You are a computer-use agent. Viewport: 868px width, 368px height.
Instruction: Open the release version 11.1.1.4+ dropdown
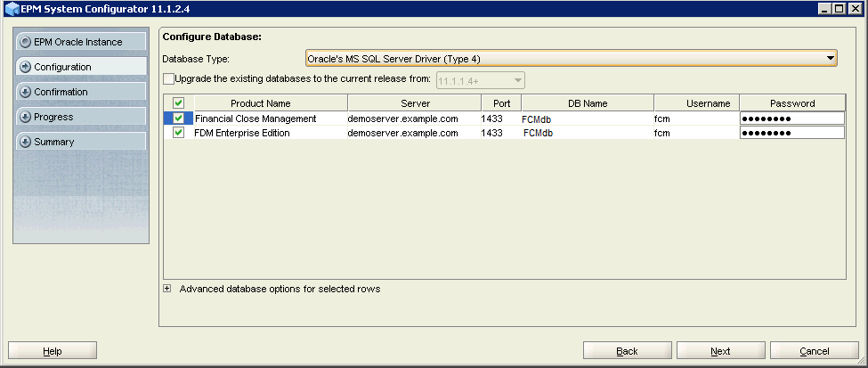click(517, 80)
